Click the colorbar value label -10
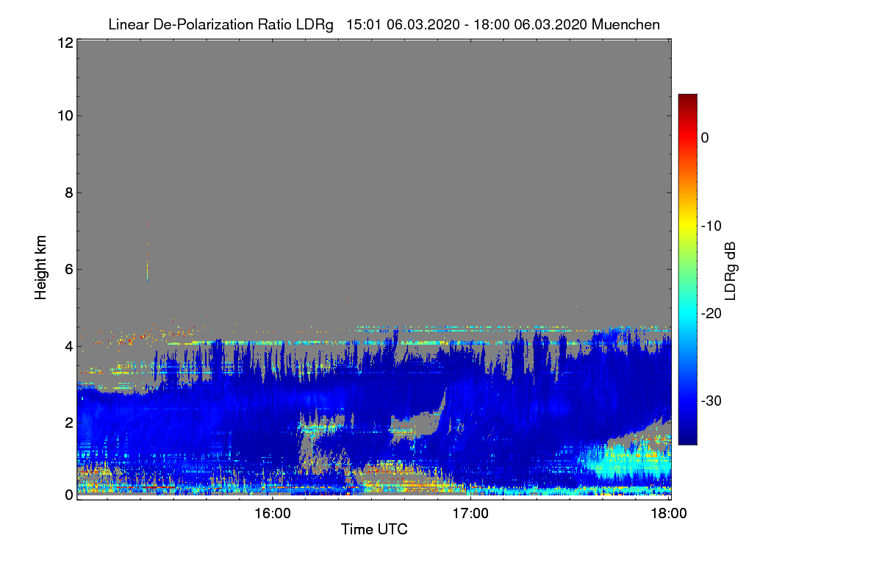 click(710, 226)
